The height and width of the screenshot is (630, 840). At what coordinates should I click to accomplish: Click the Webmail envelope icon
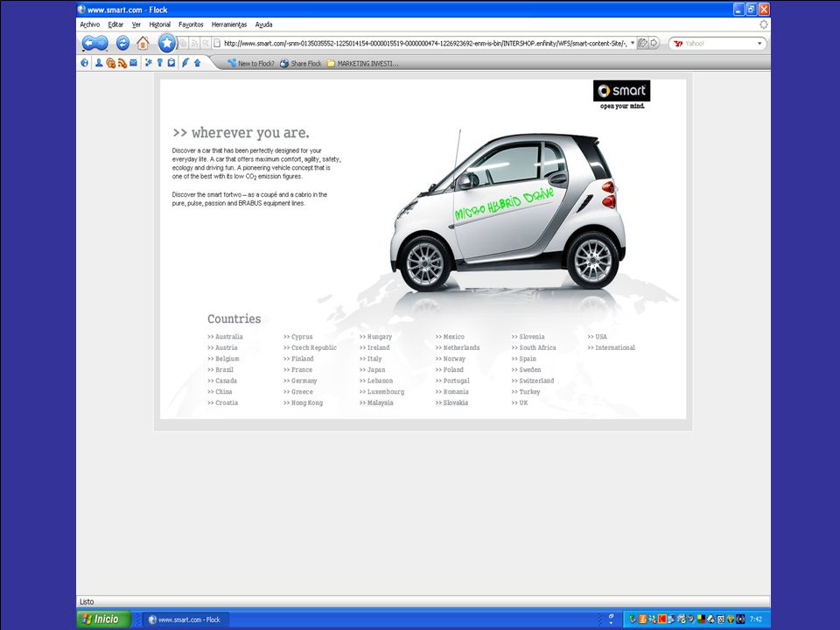coord(133,63)
